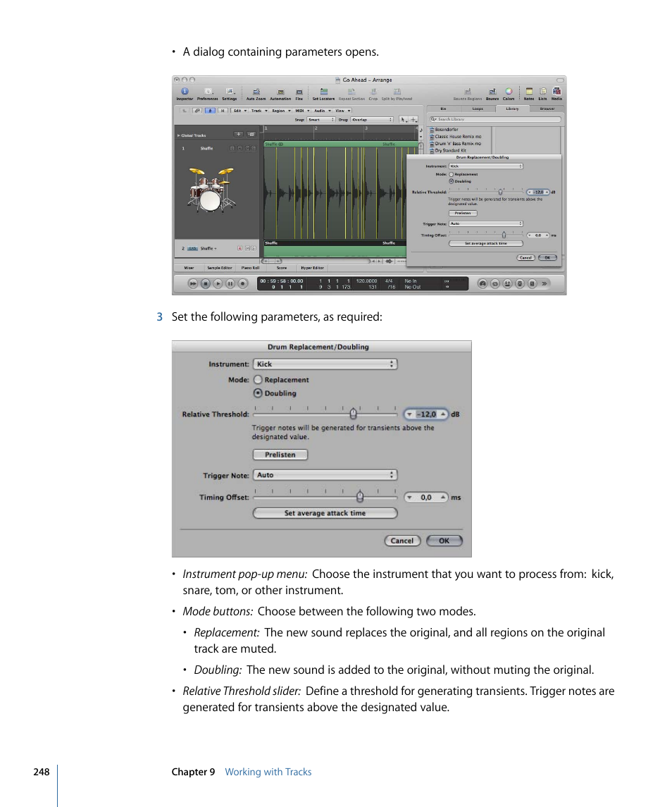The width and height of the screenshot is (672, 807).
Task: Click OK in the Arrange window dialog
Action: [547, 257]
